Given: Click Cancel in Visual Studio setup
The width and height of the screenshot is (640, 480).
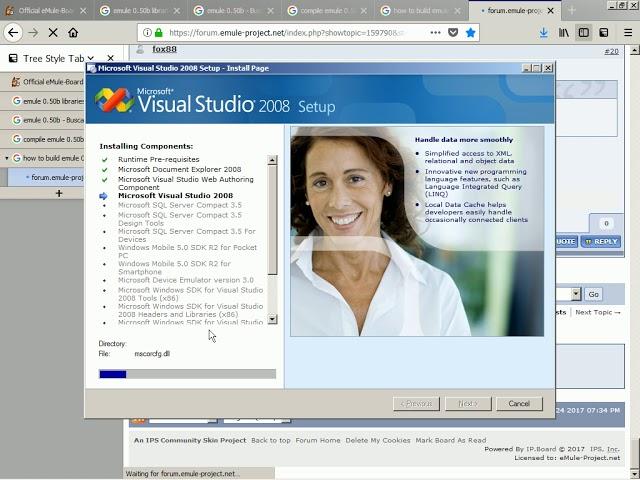Looking at the screenshot, I should pyautogui.click(x=519, y=403).
